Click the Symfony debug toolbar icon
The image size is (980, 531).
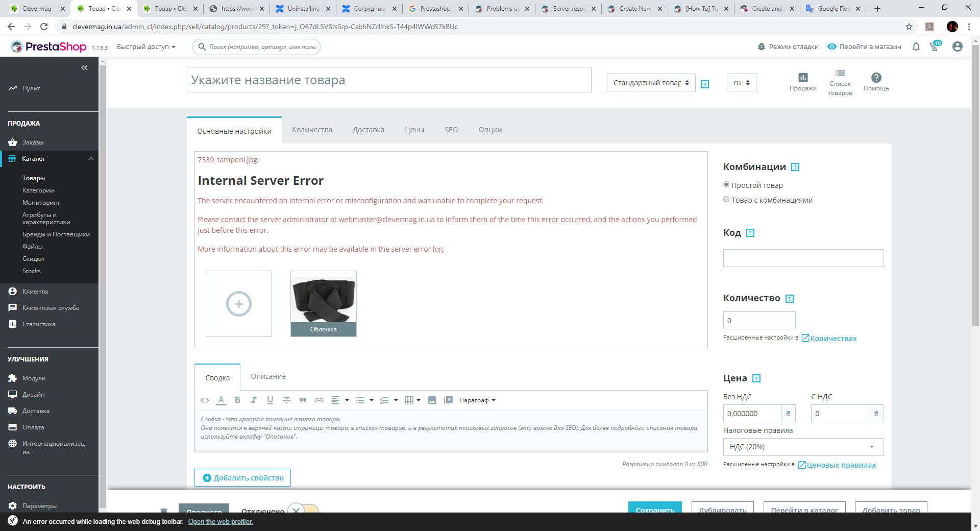(13, 521)
